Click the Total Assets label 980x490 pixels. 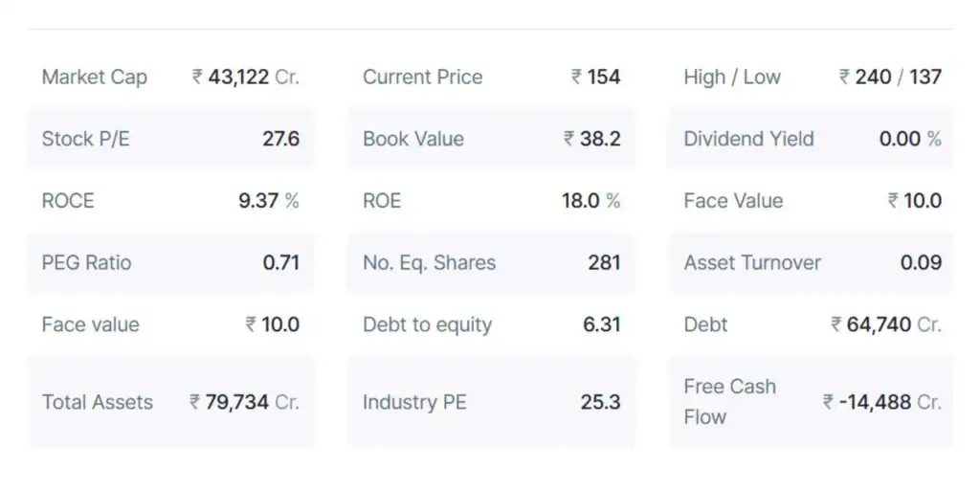97,403
